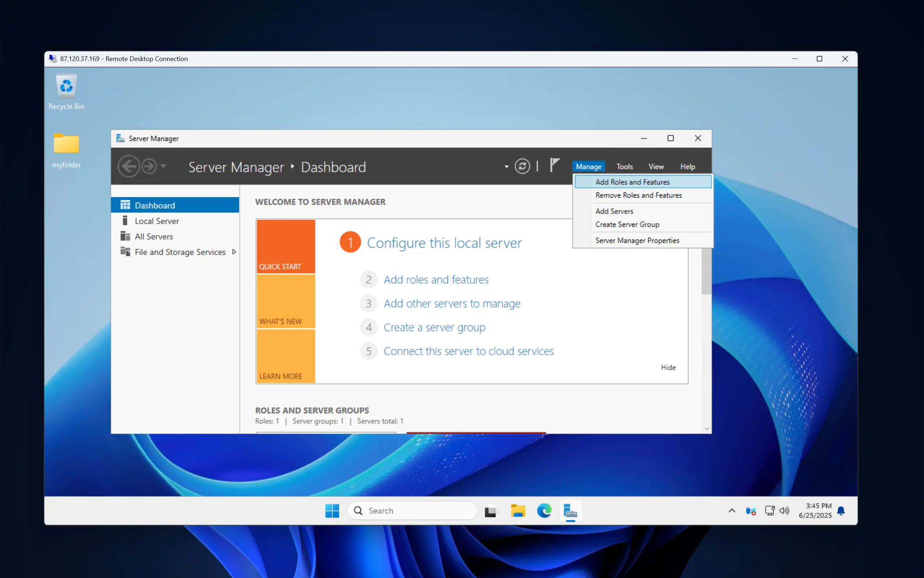This screenshot has height=578, width=924.
Task: Click the Server Manager title bar icon
Action: click(120, 138)
